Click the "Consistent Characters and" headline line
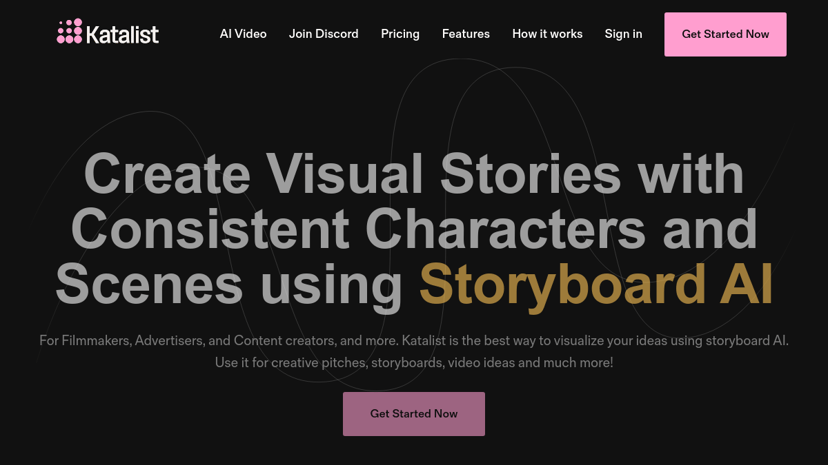This screenshot has width=828, height=465. tap(414, 229)
